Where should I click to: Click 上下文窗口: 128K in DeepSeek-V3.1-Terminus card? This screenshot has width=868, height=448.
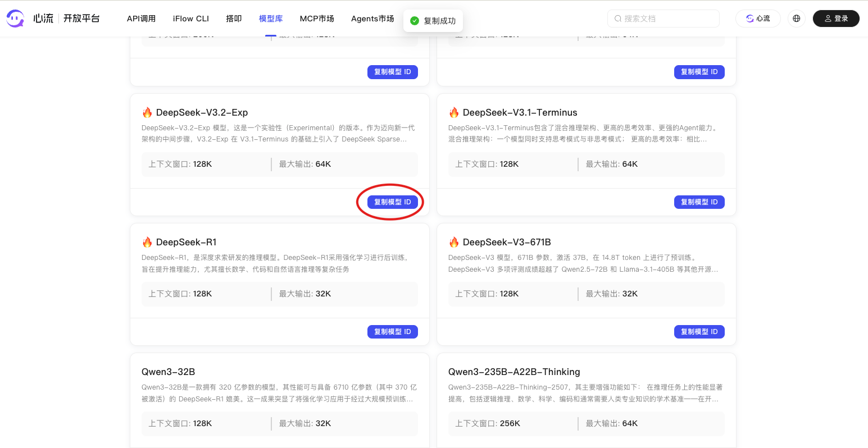coord(487,164)
